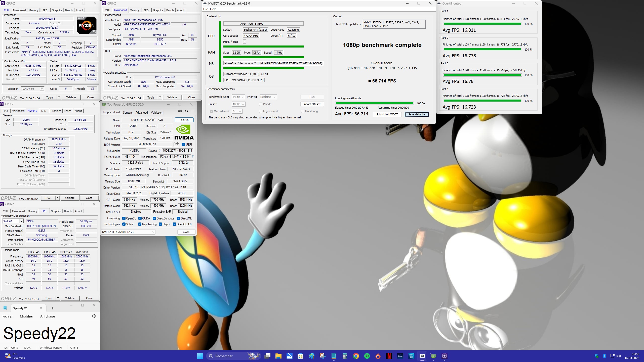Open Paint from the taskbar
644x362 pixels.
[311, 356]
